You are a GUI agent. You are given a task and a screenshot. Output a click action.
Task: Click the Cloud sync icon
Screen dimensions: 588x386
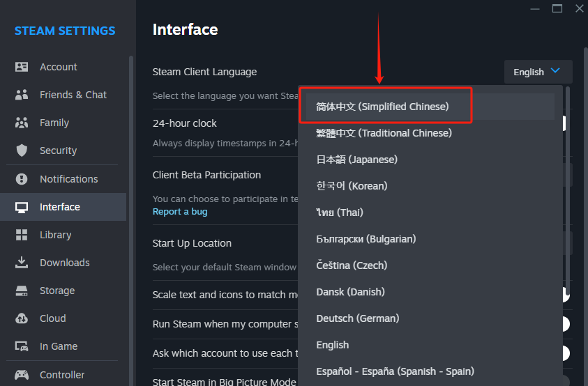(x=22, y=318)
